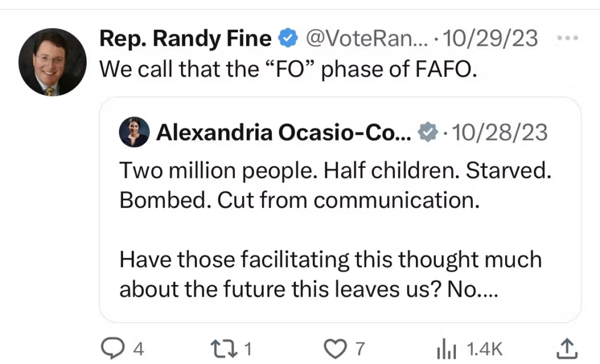Click the 10/28/23 quoted tweet date

499,133
